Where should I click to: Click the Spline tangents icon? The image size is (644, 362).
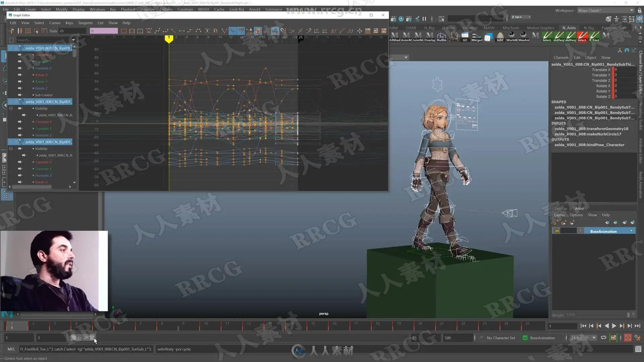click(157, 31)
